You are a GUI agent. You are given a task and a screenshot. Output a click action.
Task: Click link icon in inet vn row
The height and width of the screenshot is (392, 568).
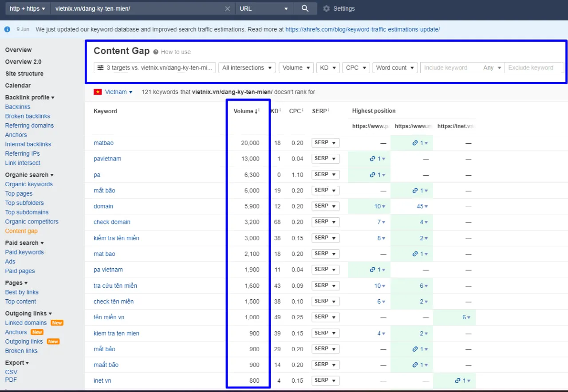pos(458,380)
